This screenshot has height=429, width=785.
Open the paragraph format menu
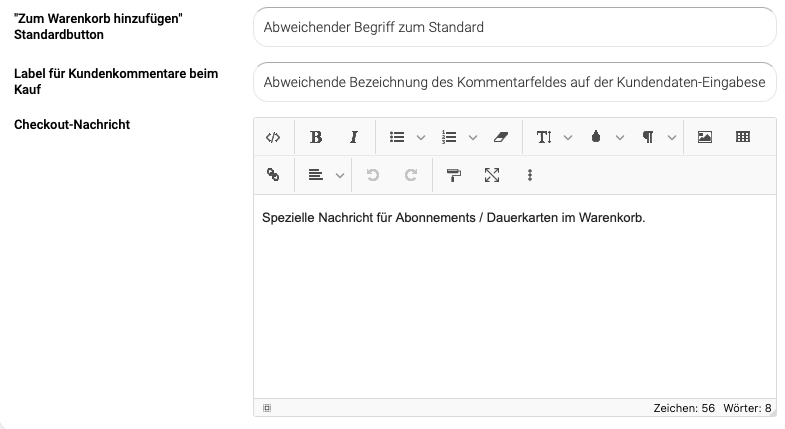[648, 137]
